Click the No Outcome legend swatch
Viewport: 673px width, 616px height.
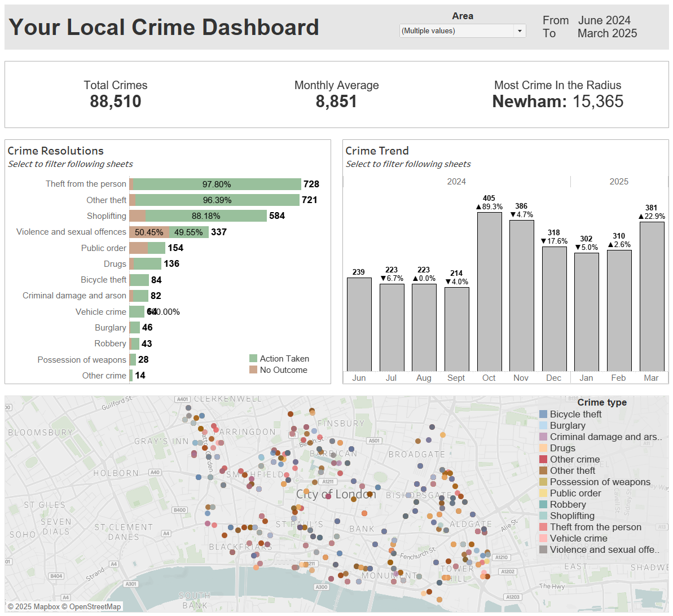[253, 369]
